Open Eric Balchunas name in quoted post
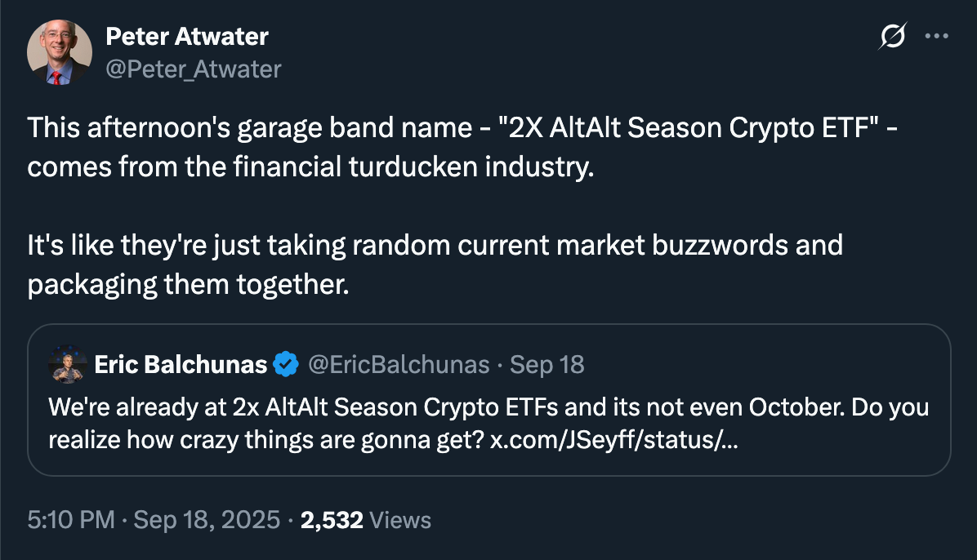Viewport: 977px width, 560px height. (181, 364)
